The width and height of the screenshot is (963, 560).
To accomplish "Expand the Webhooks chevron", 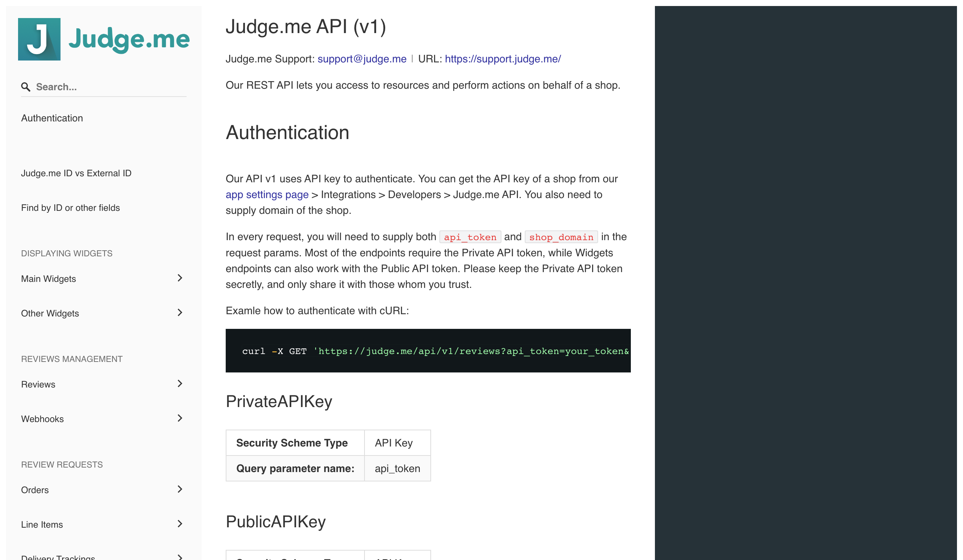I will pyautogui.click(x=180, y=419).
